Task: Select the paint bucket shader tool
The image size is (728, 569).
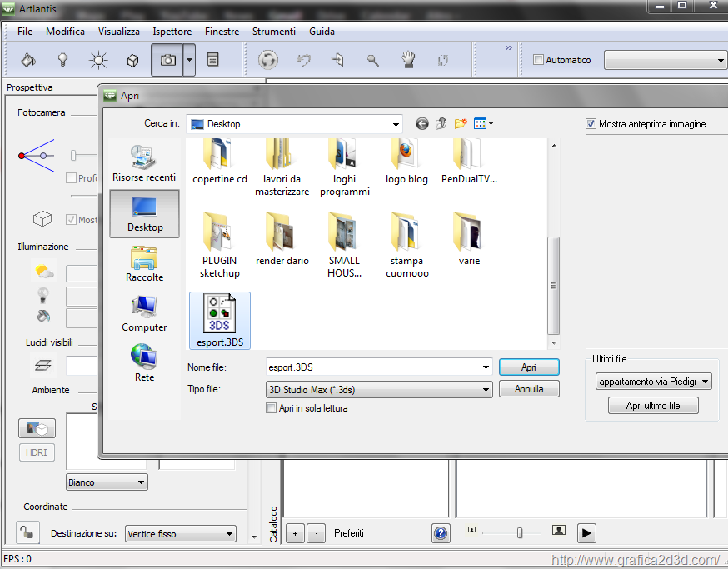Action: coord(28,60)
